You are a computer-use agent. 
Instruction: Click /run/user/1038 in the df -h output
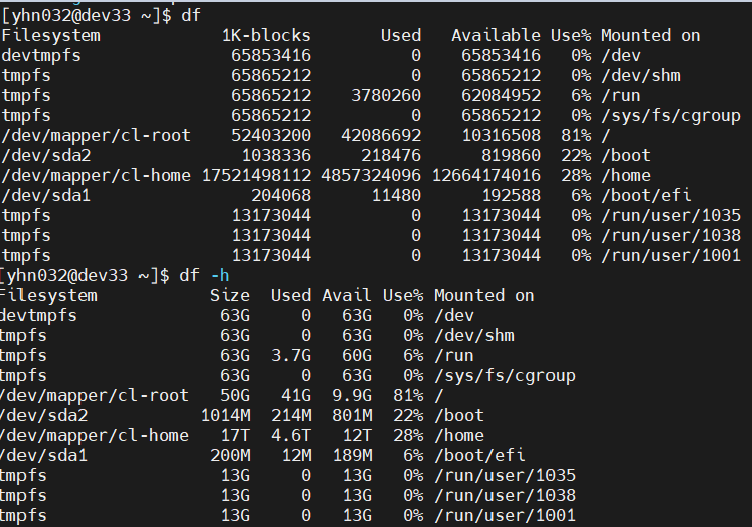pos(505,495)
